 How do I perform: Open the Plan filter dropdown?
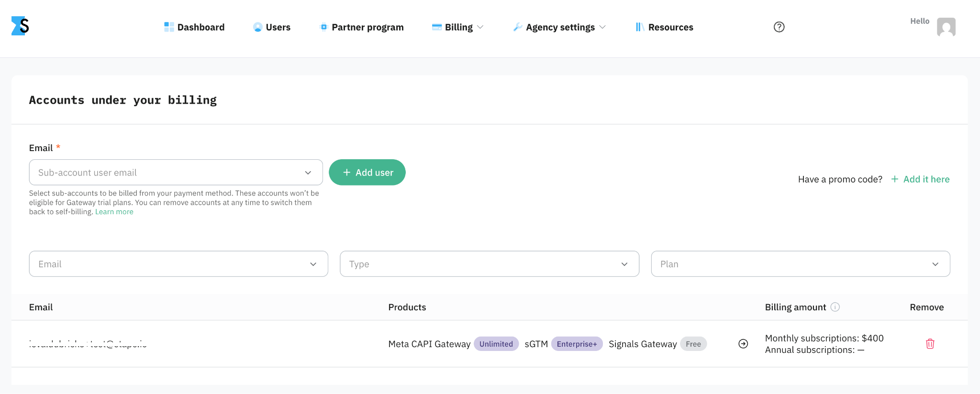[x=801, y=264]
